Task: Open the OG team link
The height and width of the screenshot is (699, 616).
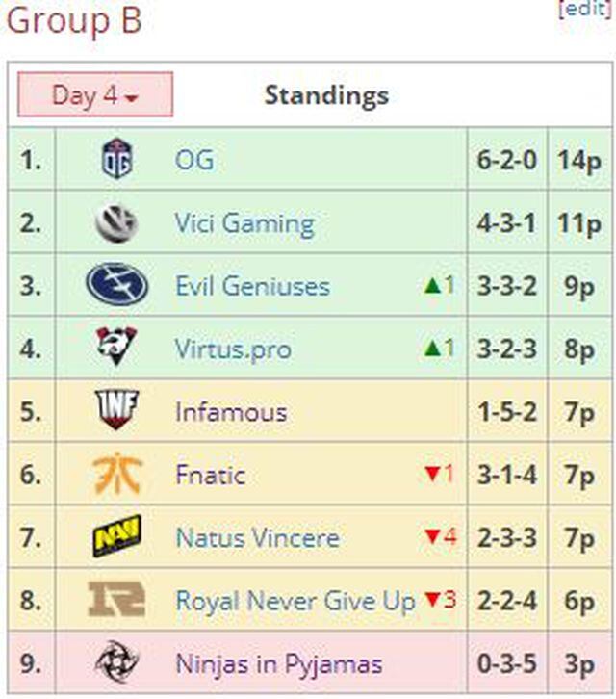Action: [194, 160]
